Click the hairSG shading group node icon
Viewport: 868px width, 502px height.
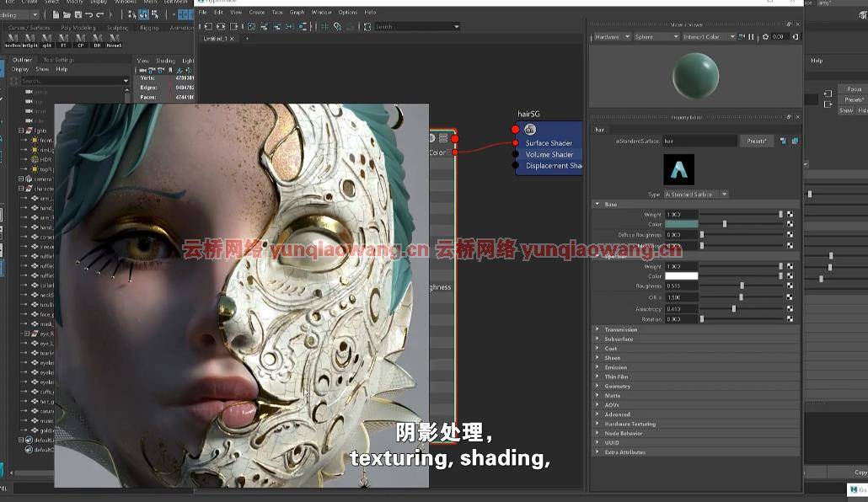[530, 130]
